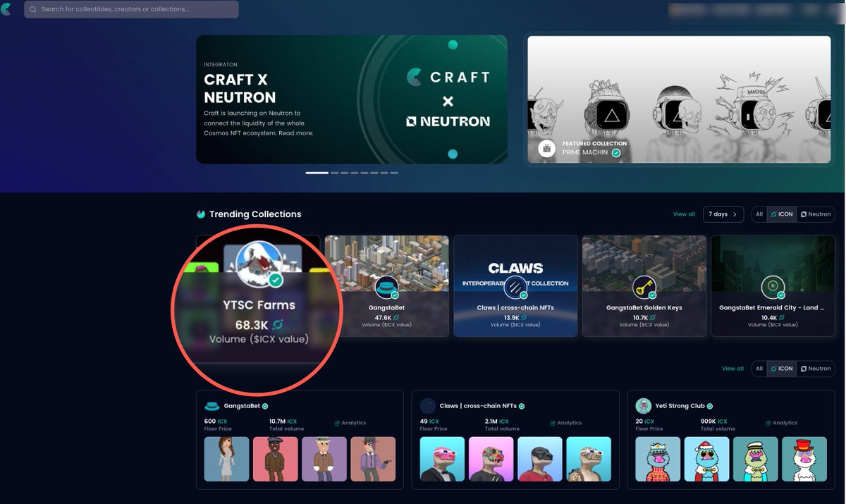Select the first active carousel indicator

coord(317,172)
